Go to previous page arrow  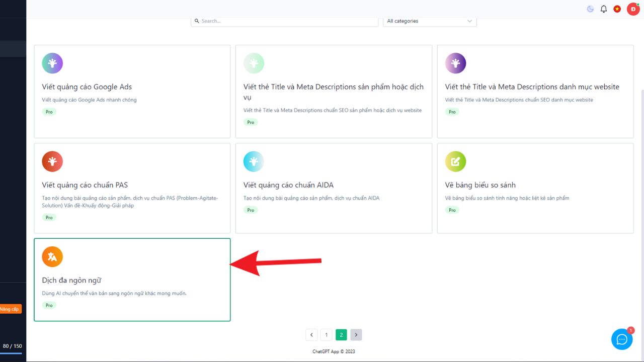(x=311, y=335)
